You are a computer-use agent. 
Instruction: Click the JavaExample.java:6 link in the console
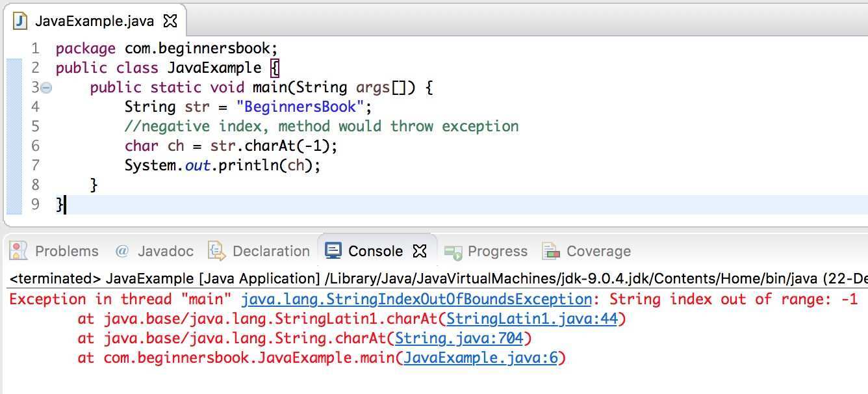click(480, 358)
